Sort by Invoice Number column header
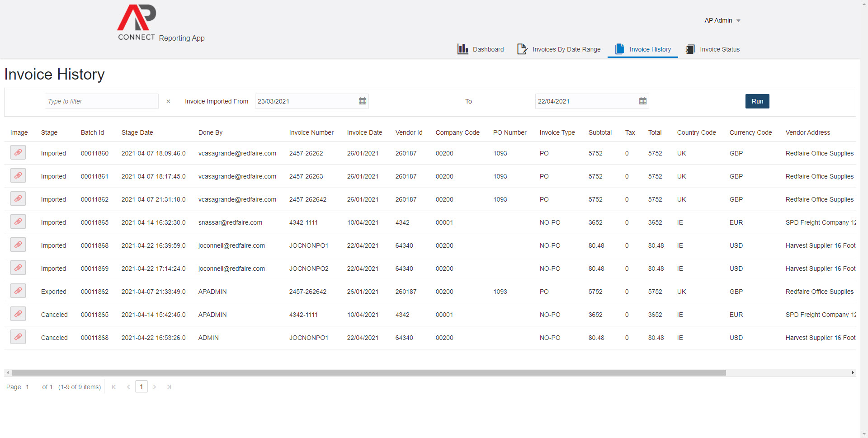The image size is (868, 438). click(311, 132)
